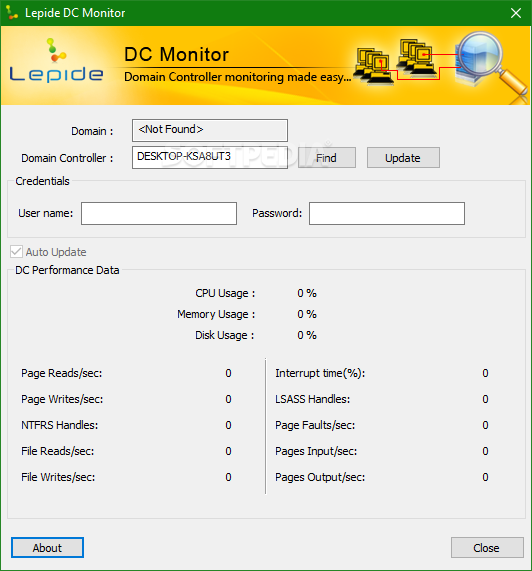Click the Lepide logo in the banner

coord(56,60)
